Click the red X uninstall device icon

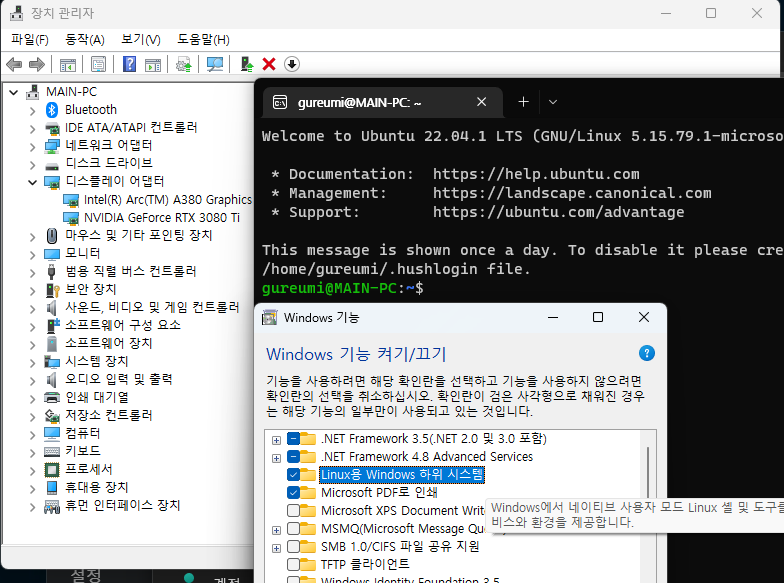[x=269, y=64]
